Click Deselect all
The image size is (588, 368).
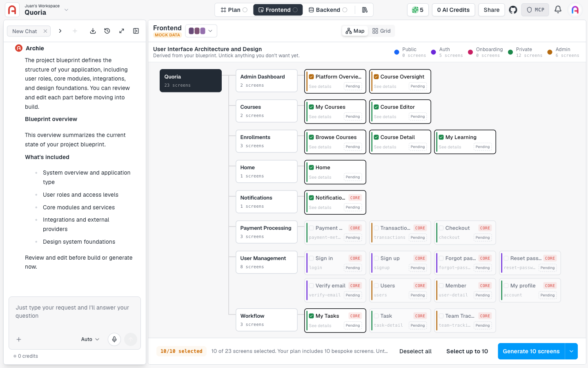pyautogui.click(x=415, y=351)
